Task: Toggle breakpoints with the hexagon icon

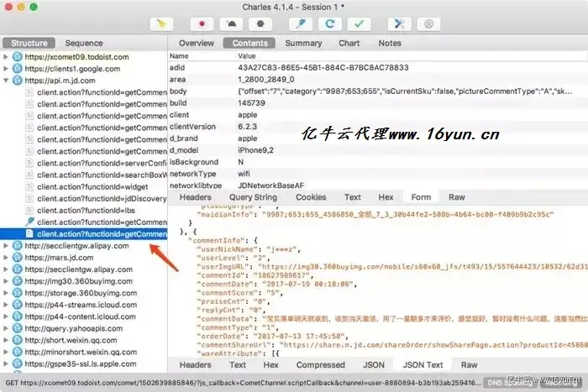Action: pos(260,24)
